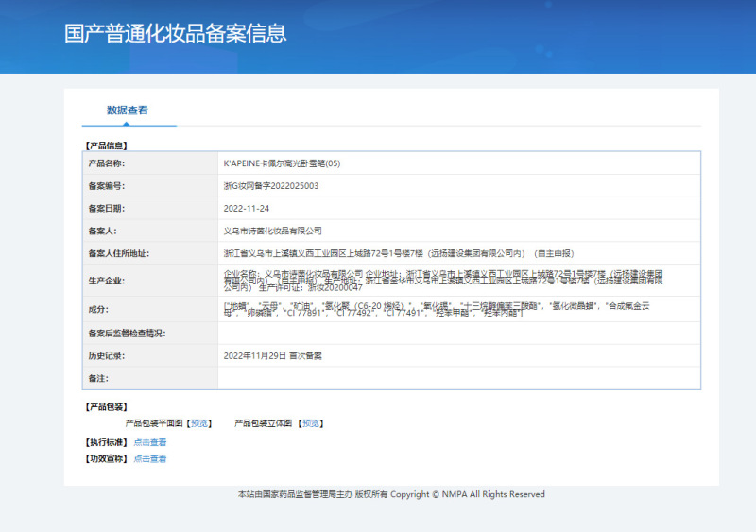The width and height of the screenshot is (756, 532).
Task: Click the page title 国产普通化妆品备案信息
Action: (175, 34)
